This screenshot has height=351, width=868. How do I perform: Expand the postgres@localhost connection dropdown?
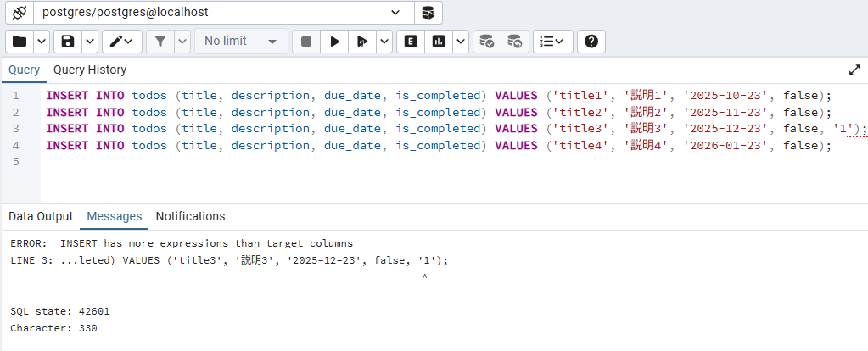click(395, 13)
